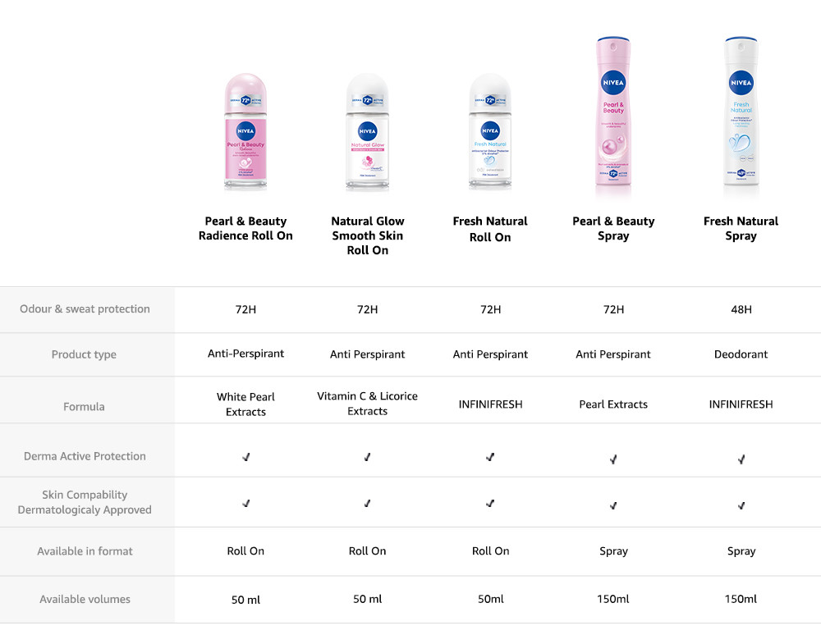Click the Natural Glow Smooth Skin bottle image

367,133
